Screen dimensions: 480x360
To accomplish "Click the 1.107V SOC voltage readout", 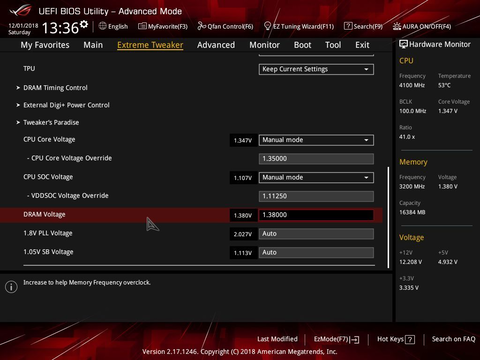I will tap(243, 178).
